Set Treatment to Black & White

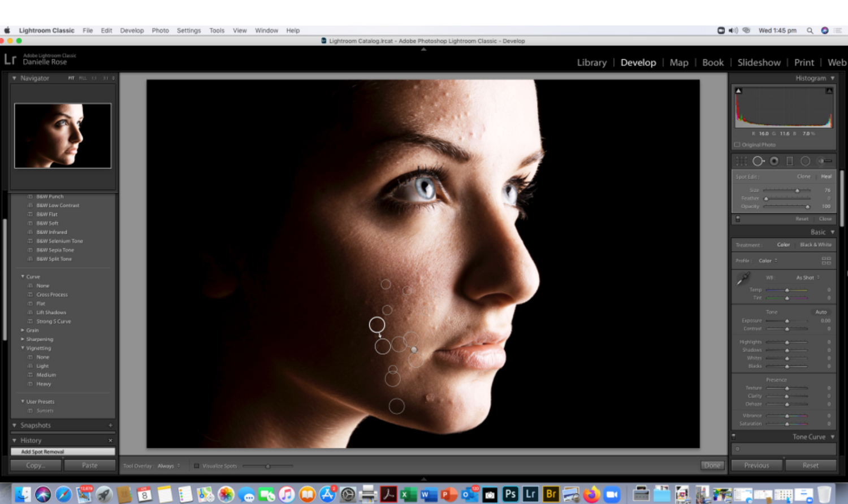tap(816, 245)
